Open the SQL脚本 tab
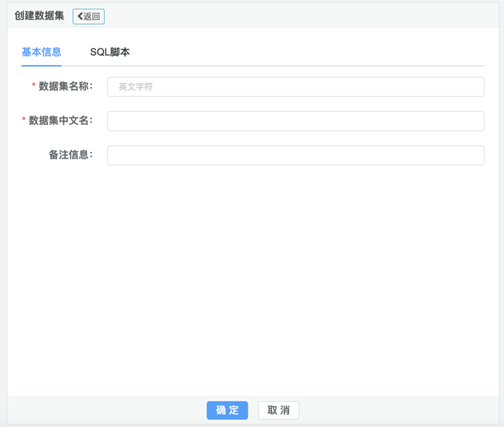This screenshot has width=504, height=427. pos(110,52)
